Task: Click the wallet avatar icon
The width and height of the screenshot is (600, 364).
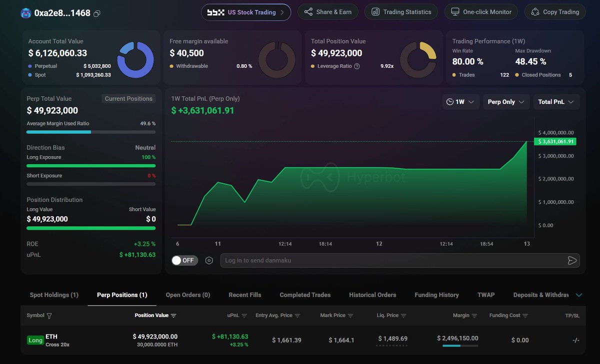Action: pyautogui.click(x=26, y=13)
